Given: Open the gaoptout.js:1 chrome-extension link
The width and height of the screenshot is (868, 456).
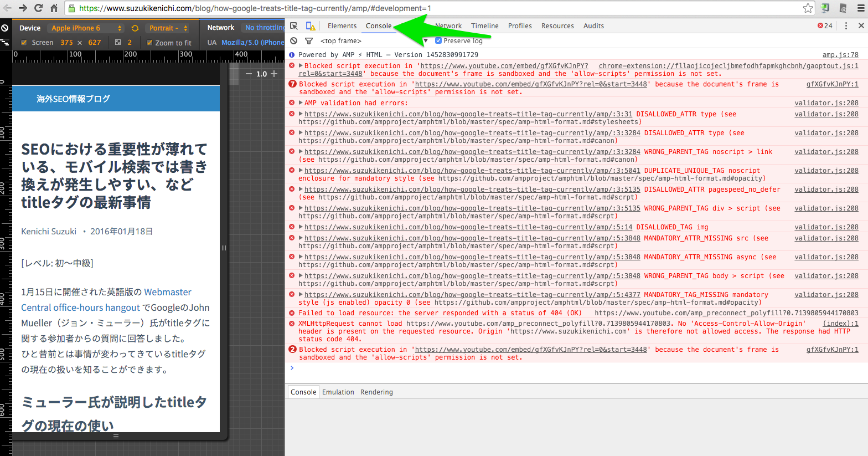Looking at the screenshot, I should point(728,65).
